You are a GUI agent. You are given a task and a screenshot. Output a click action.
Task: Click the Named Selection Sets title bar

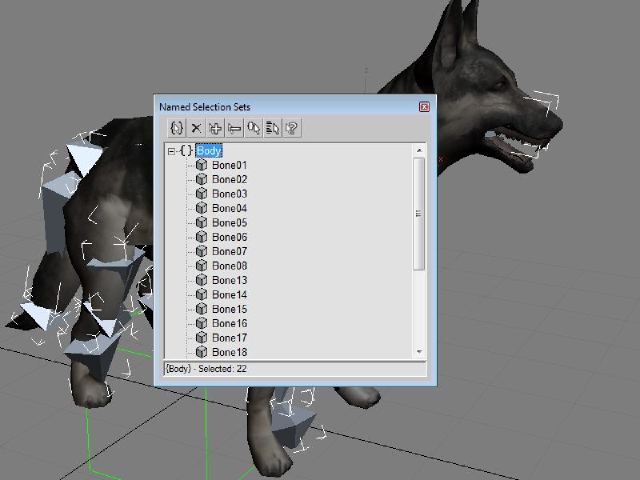click(x=295, y=107)
